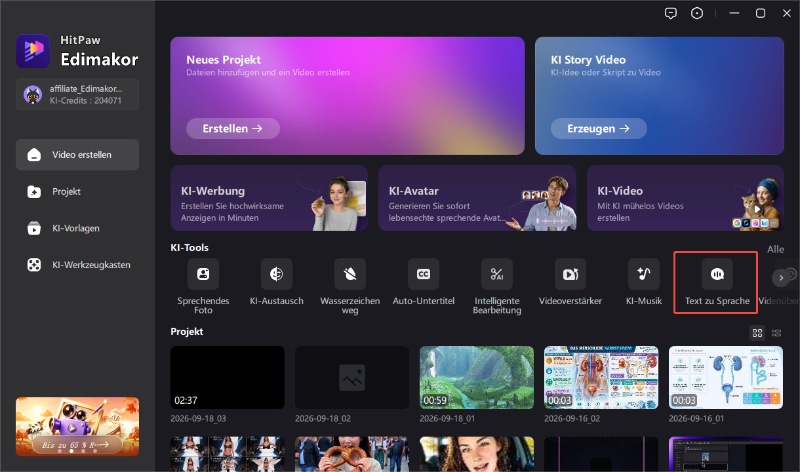The image size is (800, 472).
Task: Start the Auto-Untertitel tool
Action: (423, 282)
